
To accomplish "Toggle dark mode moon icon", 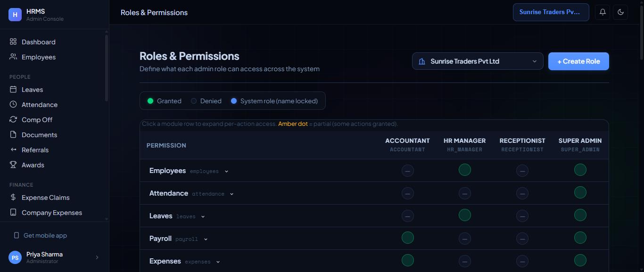I will [620, 12].
